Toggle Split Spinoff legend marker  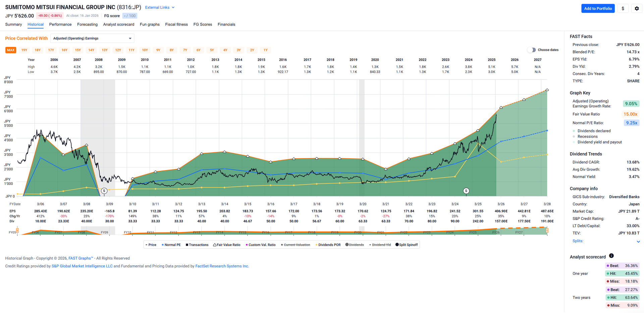coord(407,245)
